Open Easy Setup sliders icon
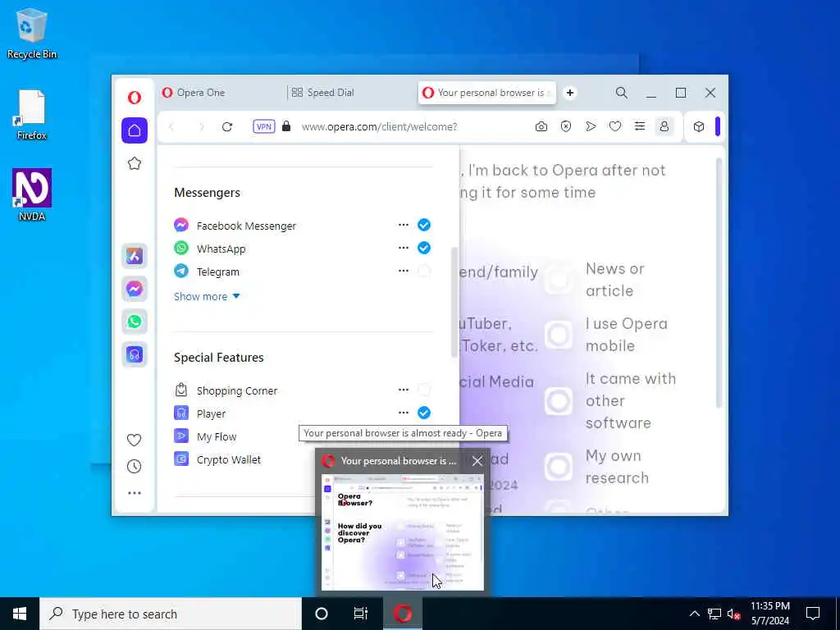The width and height of the screenshot is (840, 630). pyautogui.click(x=640, y=127)
